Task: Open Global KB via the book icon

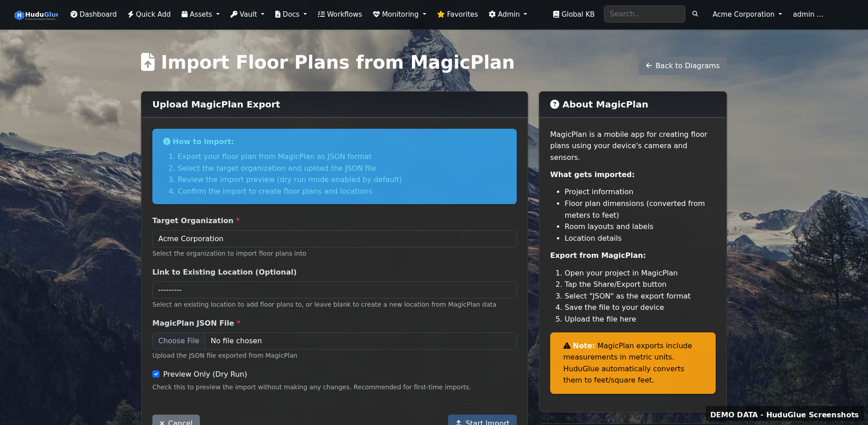Action: pos(556,14)
